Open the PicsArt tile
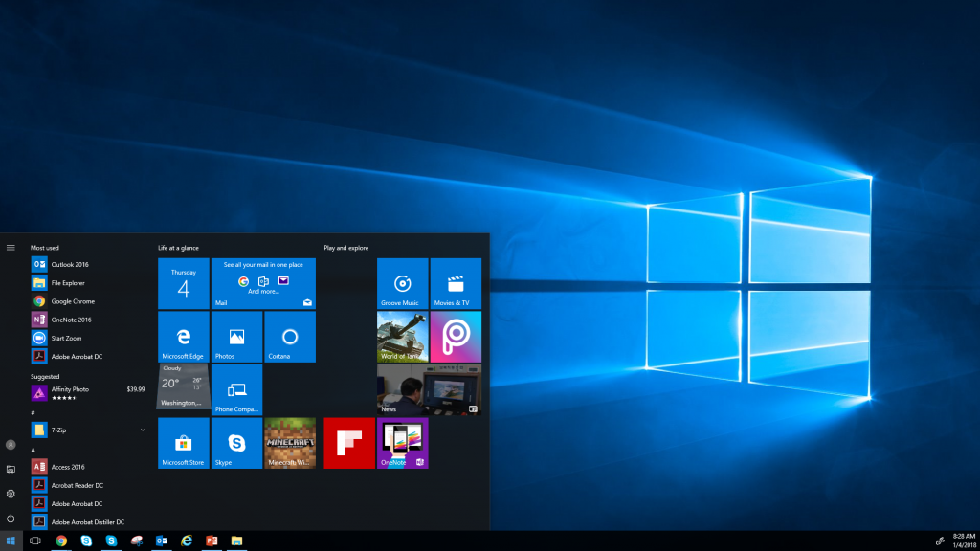 (456, 337)
